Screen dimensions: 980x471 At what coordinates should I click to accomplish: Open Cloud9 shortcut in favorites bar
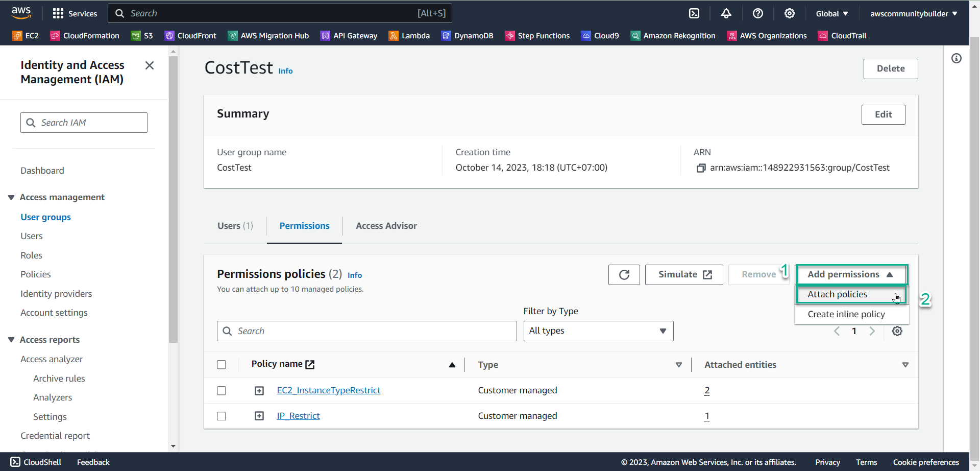click(x=600, y=35)
